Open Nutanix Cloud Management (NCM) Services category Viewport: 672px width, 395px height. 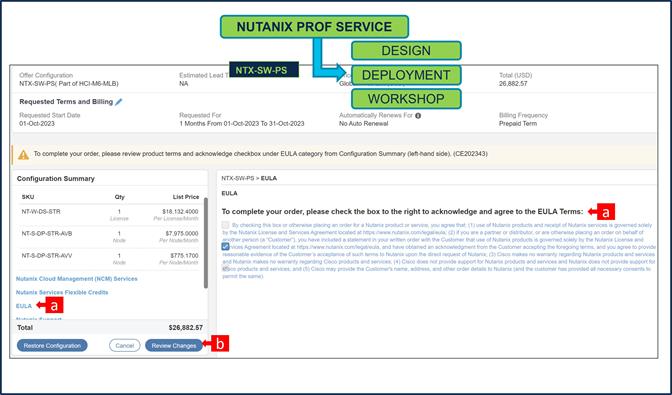point(77,279)
